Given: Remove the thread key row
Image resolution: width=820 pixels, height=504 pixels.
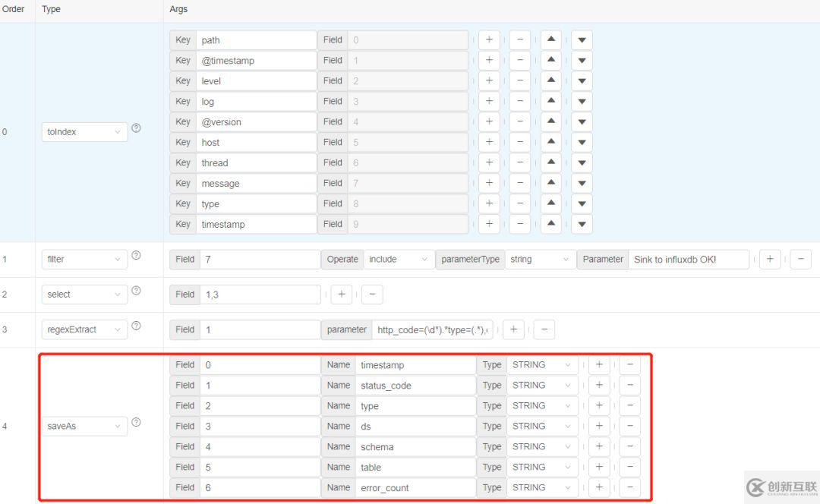Looking at the screenshot, I should tap(519, 162).
